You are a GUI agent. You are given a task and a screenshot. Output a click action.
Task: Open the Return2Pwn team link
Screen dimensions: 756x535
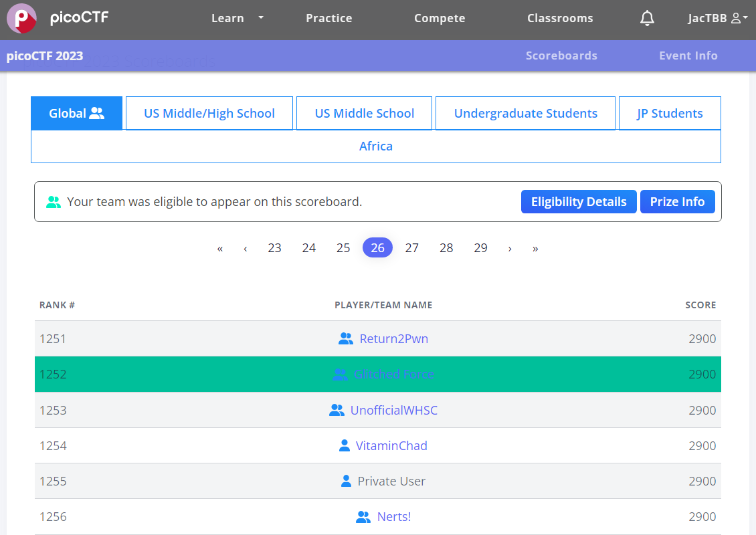393,339
